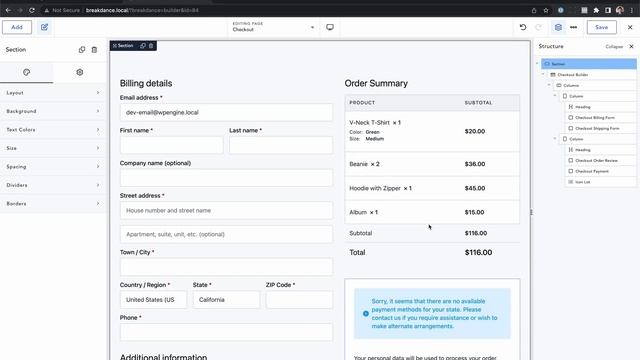This screenshot has width=640, height=360.
Task: Select Checkout Order Review in Structure tree
Action: click(x=600, y=160)
